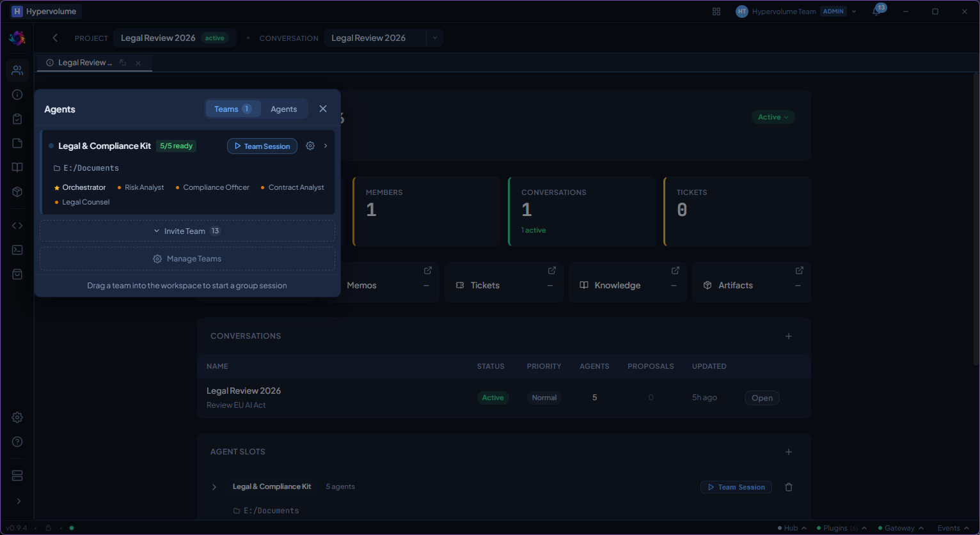Image resolution: width=980 pixels, height=535 pixels.
Task: Select the Orchestrator agent
Action: tap(80, 187)
